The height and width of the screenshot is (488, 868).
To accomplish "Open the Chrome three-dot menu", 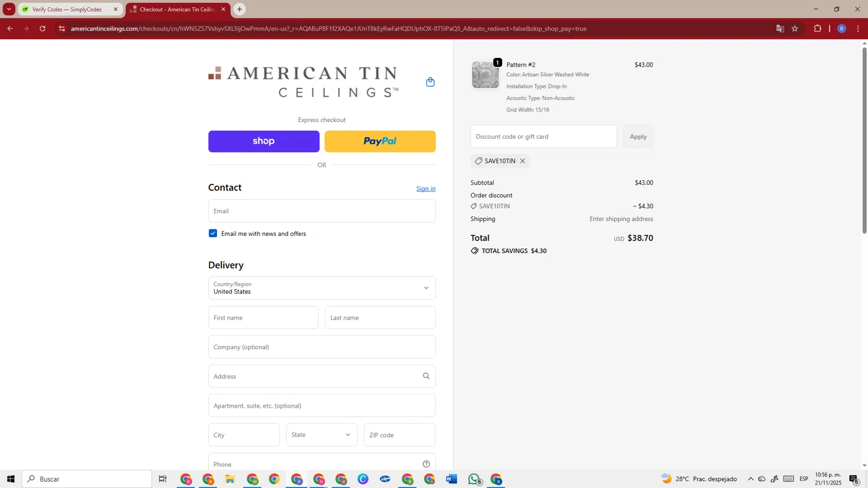I will pos(858,28).
